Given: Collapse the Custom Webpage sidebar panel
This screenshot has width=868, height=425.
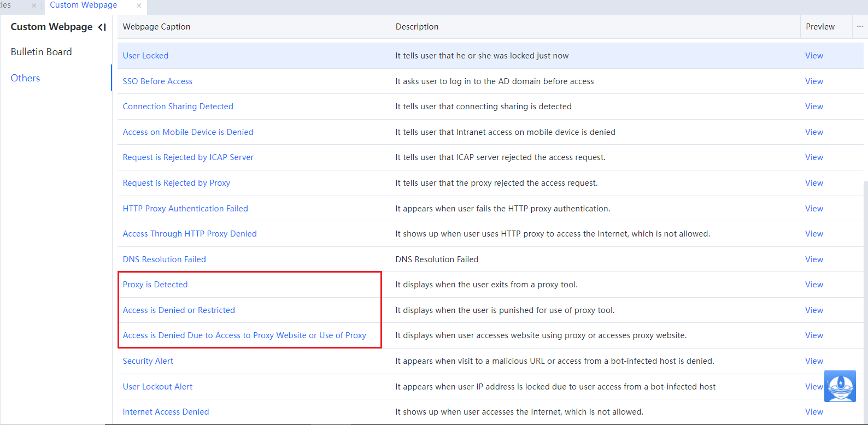Looking at the screenshot, I should click(102, 27).
